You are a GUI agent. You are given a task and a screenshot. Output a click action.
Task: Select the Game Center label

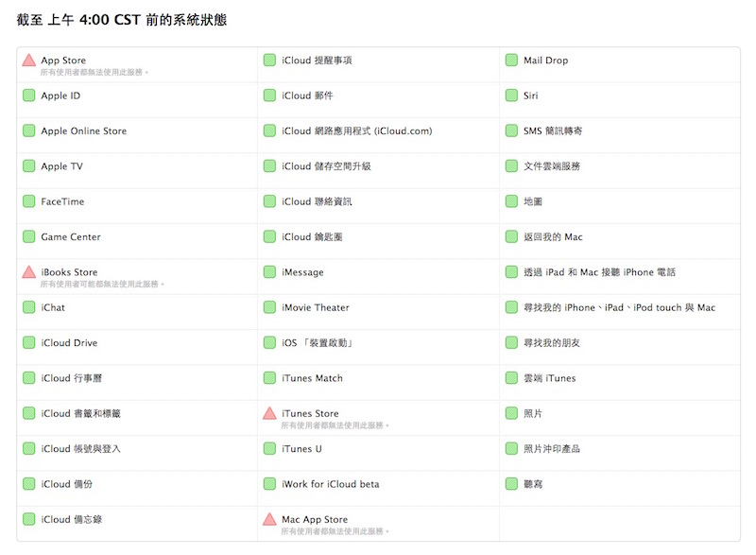click(71, 236)
